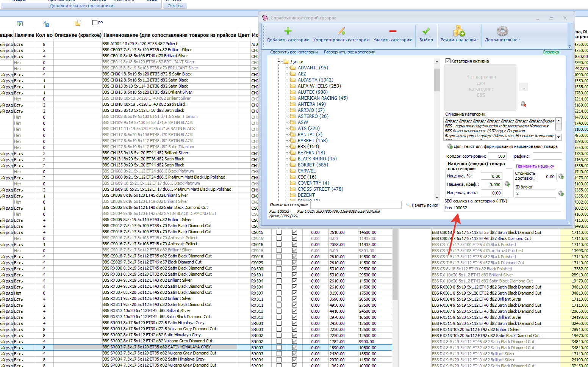Click row BBS AI002 10x20 5x120 ET35 d82 Poliert
This screenshot has height=367, width=588.
tap(140, 44)
